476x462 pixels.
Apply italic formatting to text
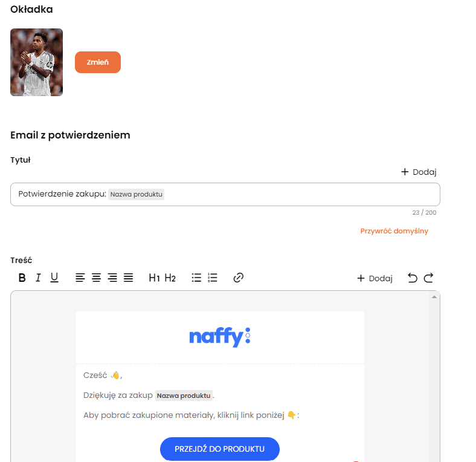click(38, 278)
